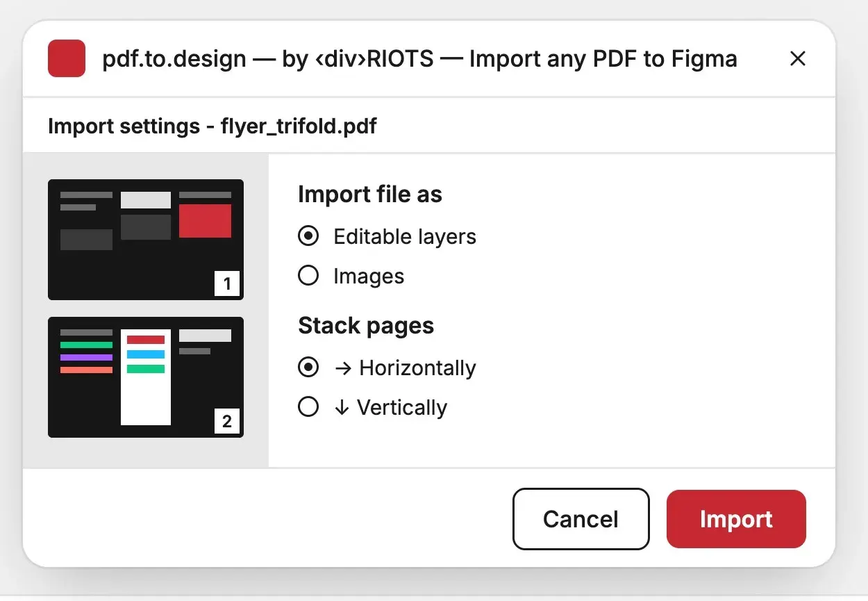Close the pdf.to.design plugin dialog
The width and height of the screenshot is (868, 601).
[798, 59]
